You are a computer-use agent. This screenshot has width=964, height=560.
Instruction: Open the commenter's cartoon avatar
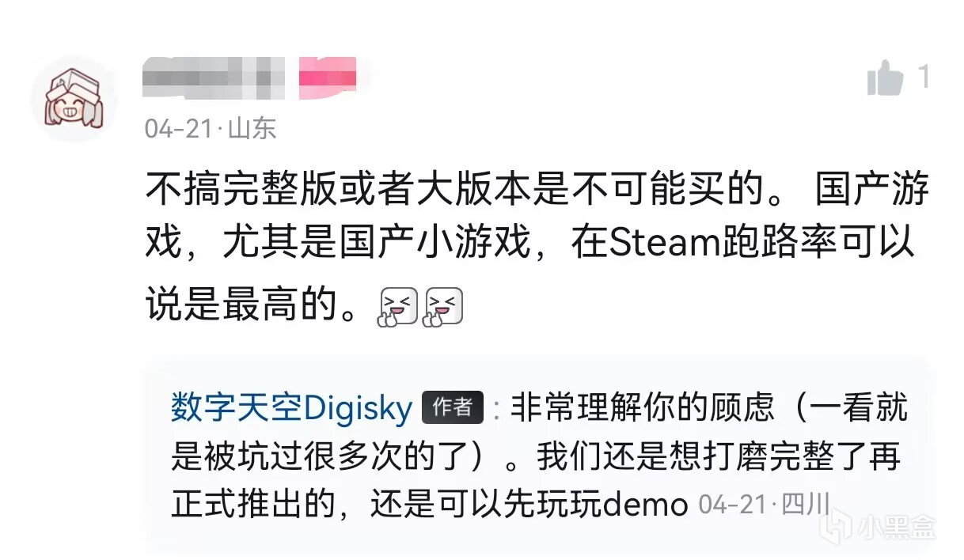click(74, 100)
